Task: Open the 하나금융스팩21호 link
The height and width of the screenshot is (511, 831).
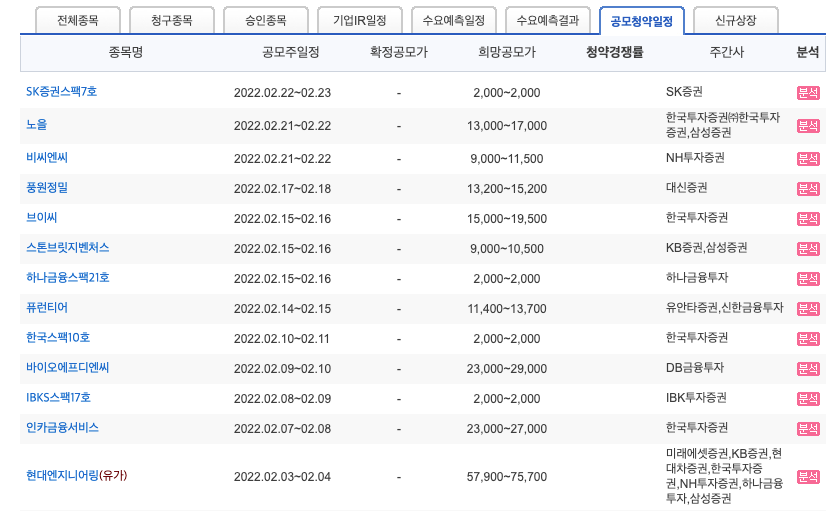Action: click(68, 277)
